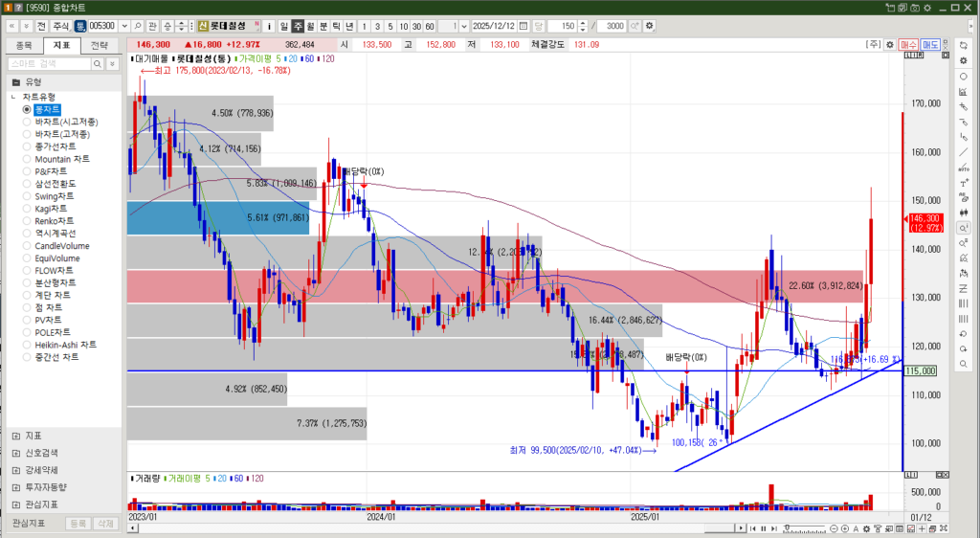This screenshot has height=538, width=980.
Task: Click the red 매수 buy button
Action: (908, 44)
